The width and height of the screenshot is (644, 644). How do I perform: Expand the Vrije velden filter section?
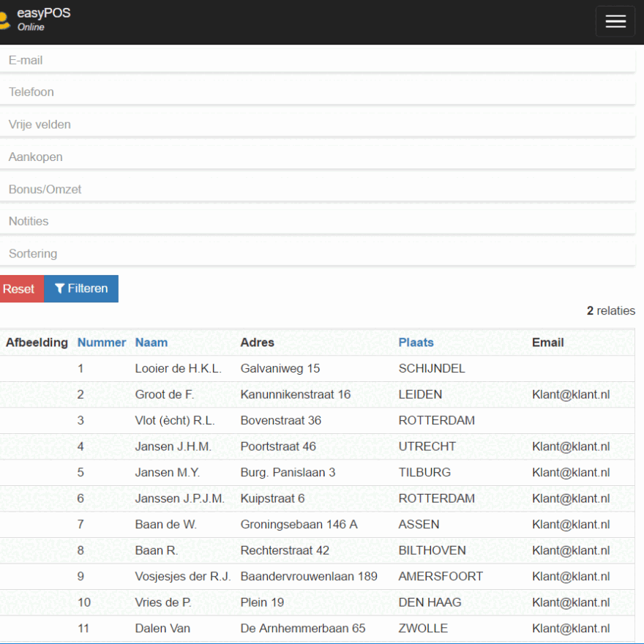point(318,124)
